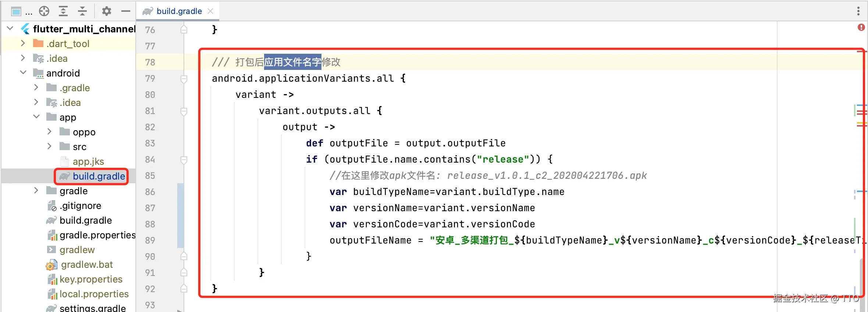Click fold end marker on line 91
868x312 pixels.
tap(184, 272)
